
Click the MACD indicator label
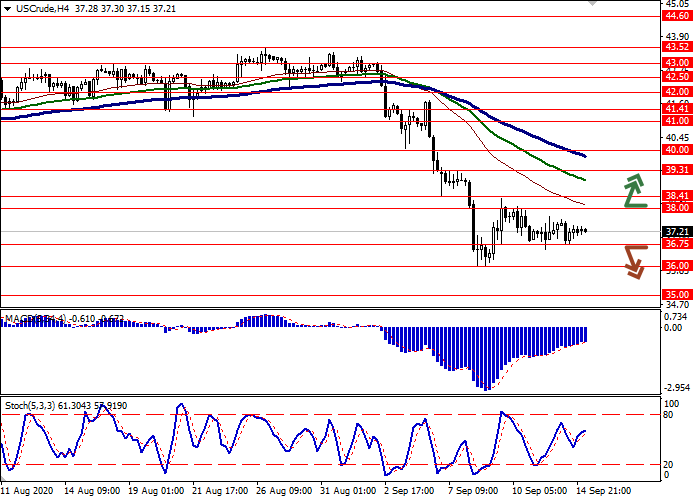pyautogui.click(x=20, y=319)
